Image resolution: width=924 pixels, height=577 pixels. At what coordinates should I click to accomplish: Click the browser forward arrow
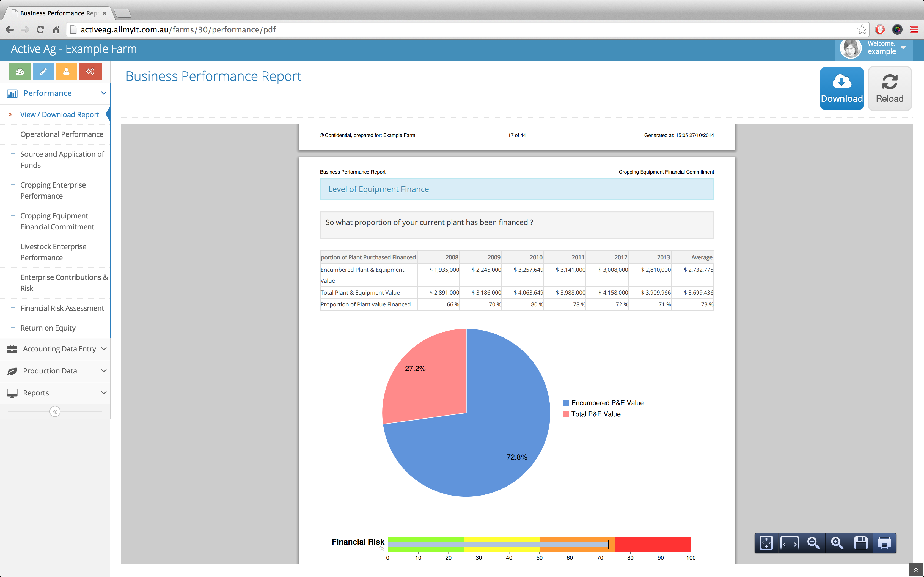pyautogui.click(x=25, y=29)
